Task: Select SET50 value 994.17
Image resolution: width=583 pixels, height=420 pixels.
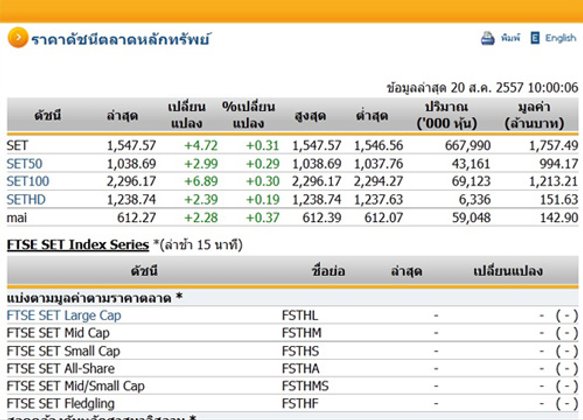Action: click(559, 164)
